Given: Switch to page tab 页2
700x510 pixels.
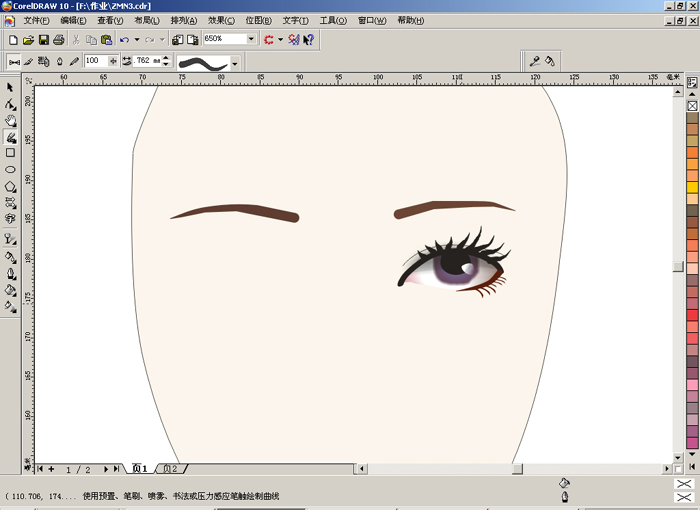Looking at the screenshot, I should (x=171, y=468).
